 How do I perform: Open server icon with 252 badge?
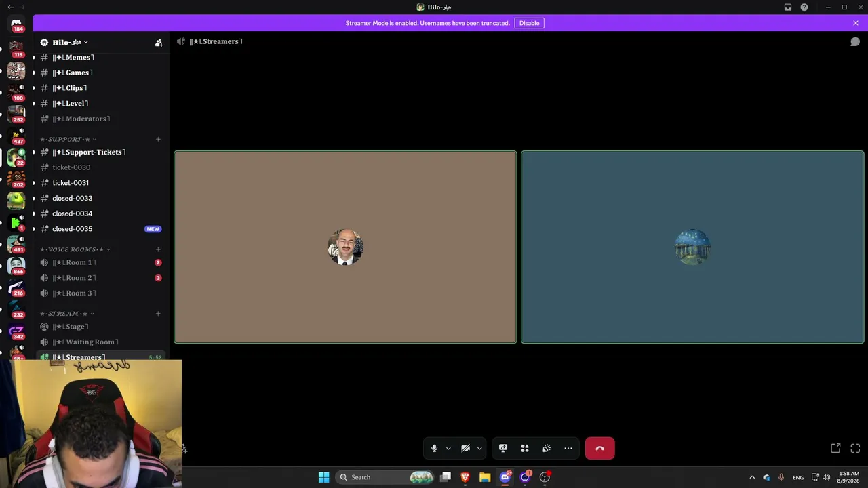[16, 114]
